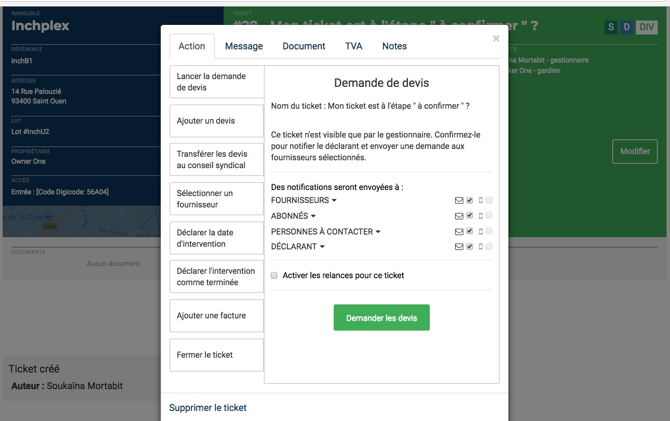The width and height of the screenshot is (670, 421).
Task: Click the DIV badge in ticket header
Action: point(647,27)
